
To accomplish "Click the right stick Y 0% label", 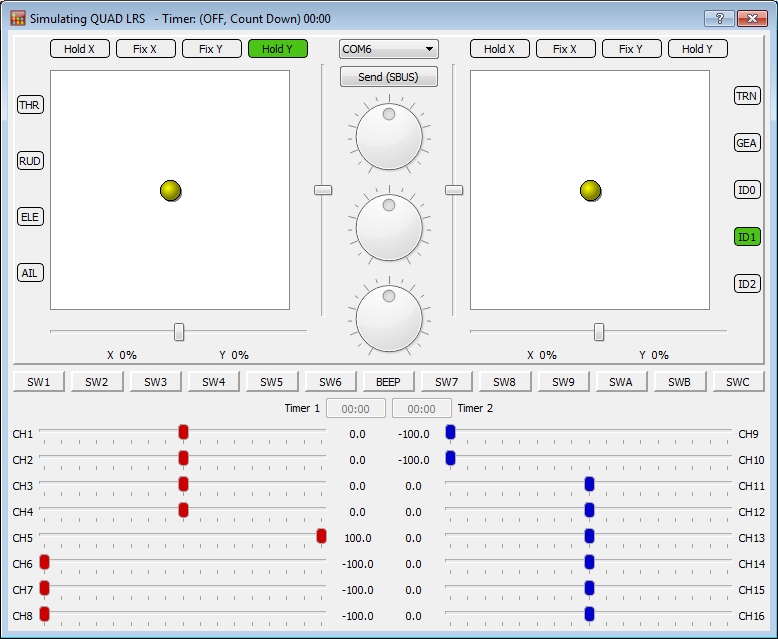I will 653,355.
